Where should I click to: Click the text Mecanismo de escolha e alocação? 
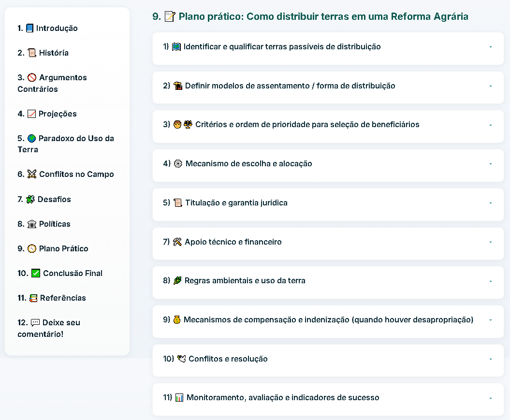click(249, 163)
